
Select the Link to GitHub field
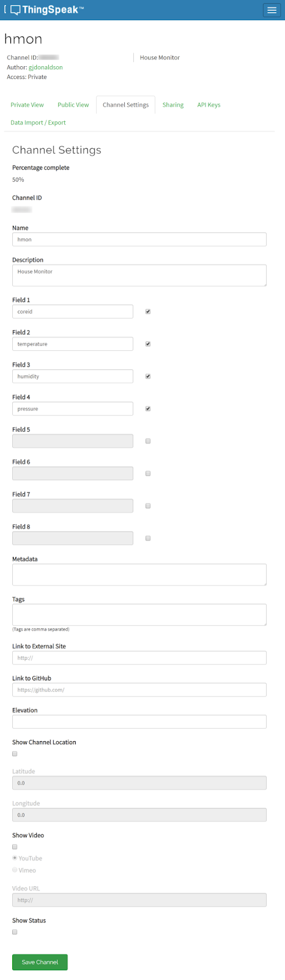point(139,690)
